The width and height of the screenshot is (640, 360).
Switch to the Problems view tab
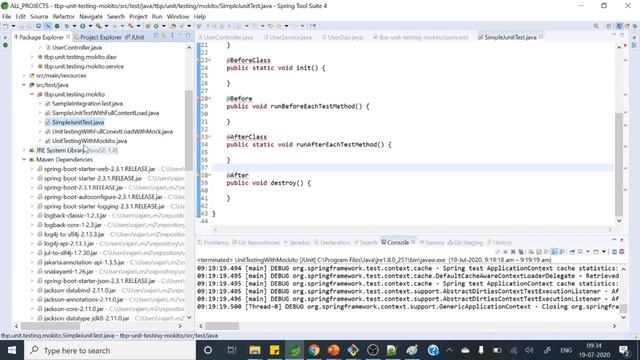213,242
